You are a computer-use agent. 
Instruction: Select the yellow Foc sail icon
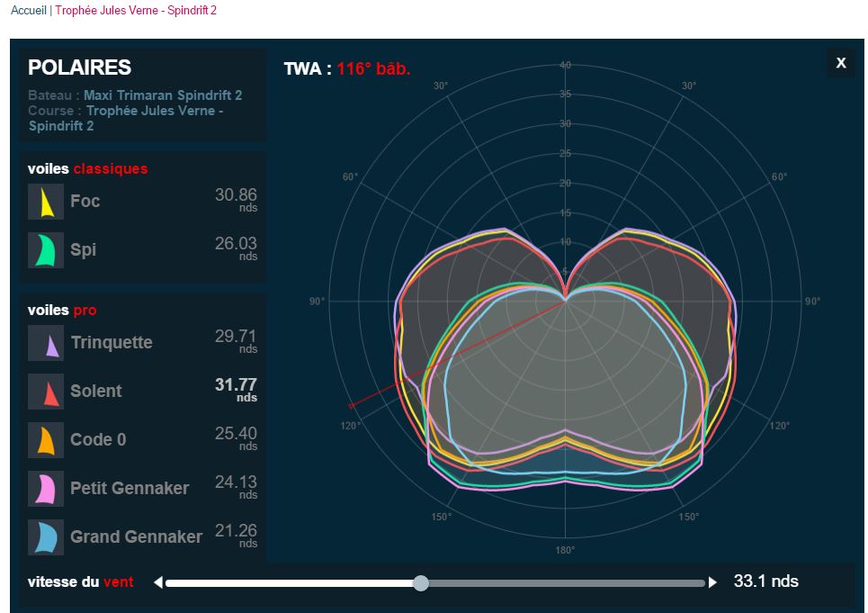46,202
